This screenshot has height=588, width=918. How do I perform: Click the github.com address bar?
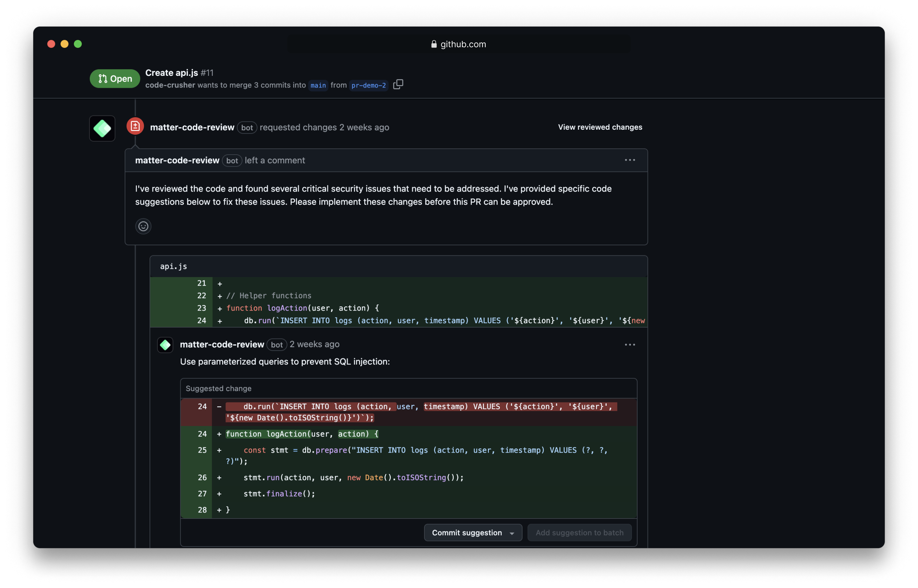459,44
